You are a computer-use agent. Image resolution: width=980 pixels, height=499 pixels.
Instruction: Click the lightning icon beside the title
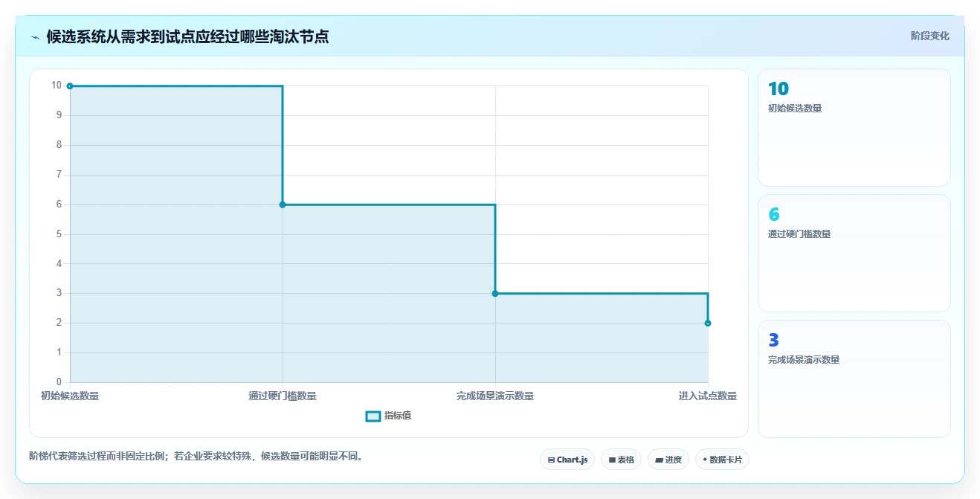35,36
